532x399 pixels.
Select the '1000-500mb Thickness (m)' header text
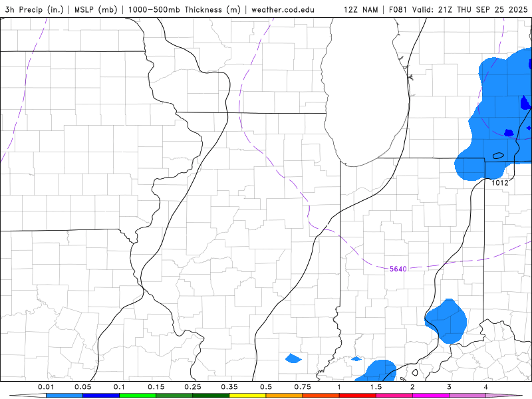(184, 9)
